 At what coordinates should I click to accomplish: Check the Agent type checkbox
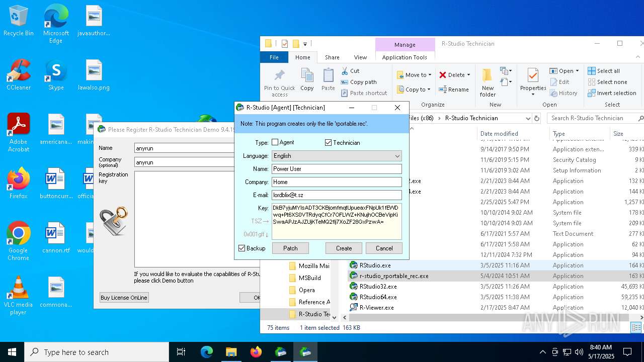tap(275, 142)
